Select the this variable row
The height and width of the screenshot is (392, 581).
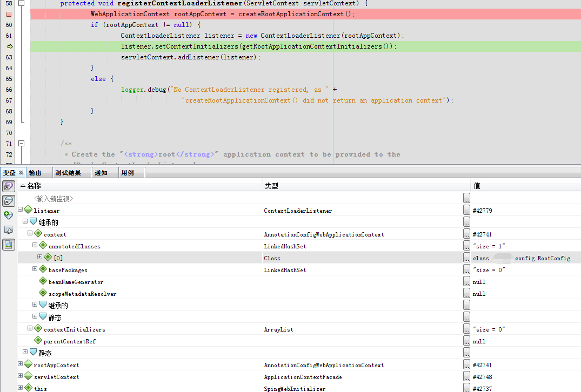299,388
